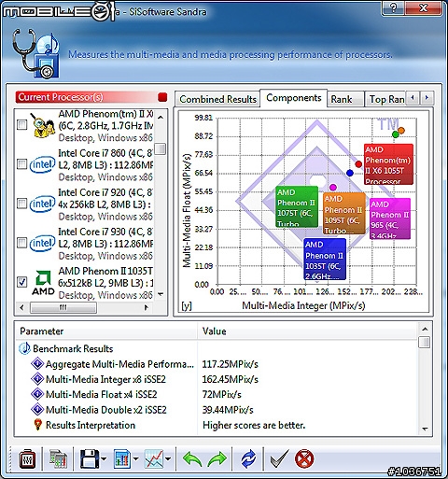This screenshot has height=479, width=448.
Task: Click the diamond icon beside Multi-Media Float x4
Action: (37, 394)
